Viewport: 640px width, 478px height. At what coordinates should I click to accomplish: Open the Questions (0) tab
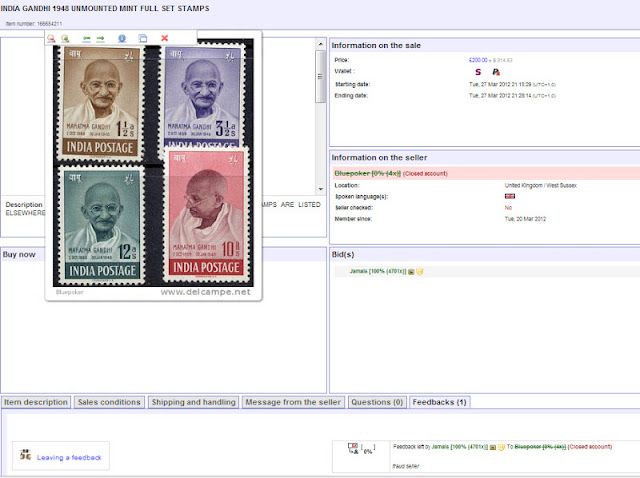coord(377,402)
